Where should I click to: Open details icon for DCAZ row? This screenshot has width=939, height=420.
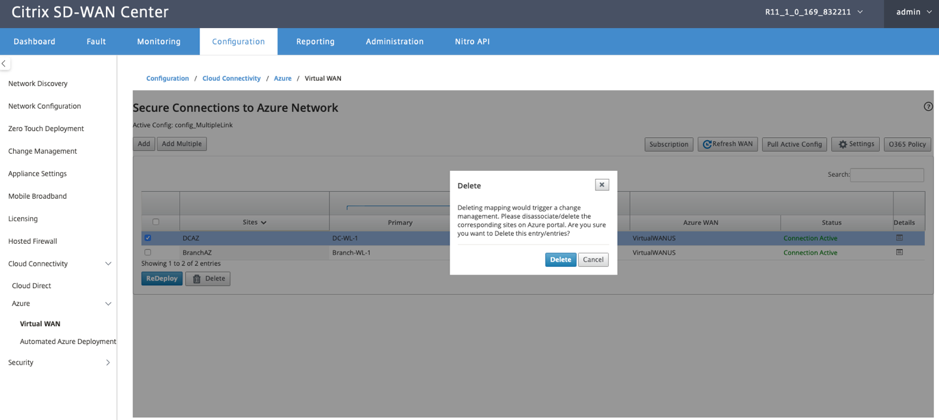pos(899,238)
